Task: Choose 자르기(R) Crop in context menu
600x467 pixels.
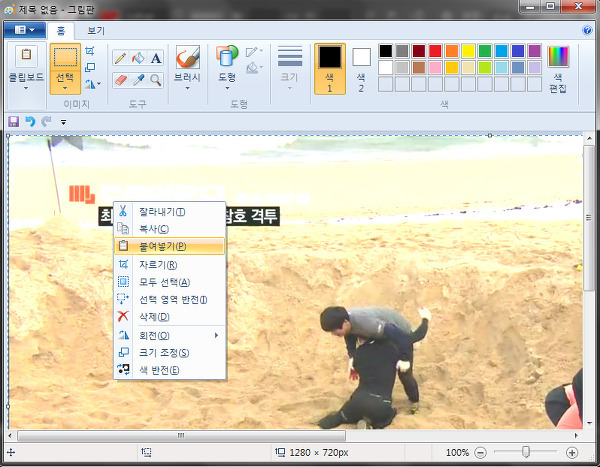Action: click(x=170, y=265)
